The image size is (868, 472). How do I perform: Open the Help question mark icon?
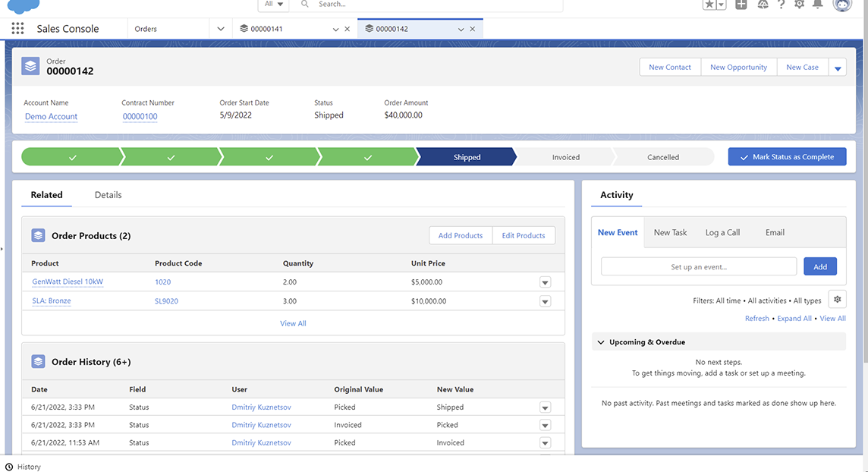point(781,5)
